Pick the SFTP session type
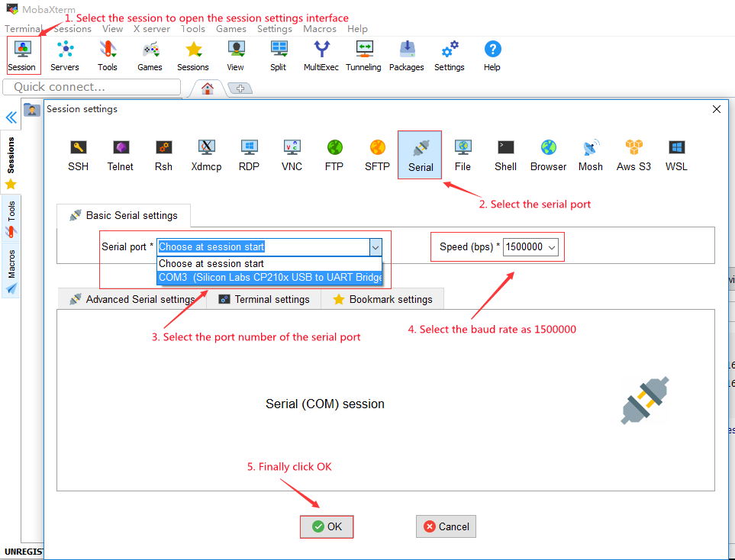The height and width of the screenshot is (560, 735). click(x=377, y=155)
